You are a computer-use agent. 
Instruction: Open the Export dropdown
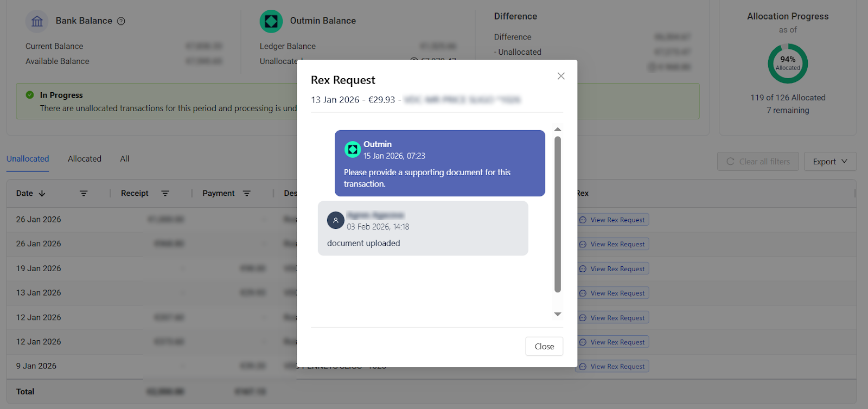830,162
